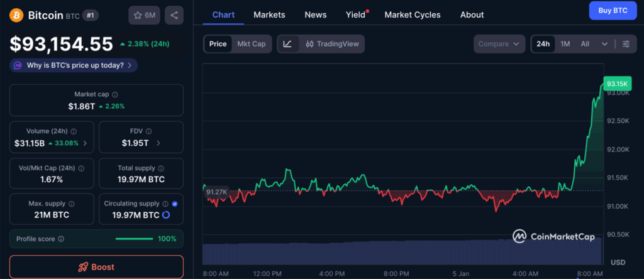Switch to TradingView candlestick chart
Image resolution: width=644 pixels, height=279 pixels.
(x=332, y=44)
